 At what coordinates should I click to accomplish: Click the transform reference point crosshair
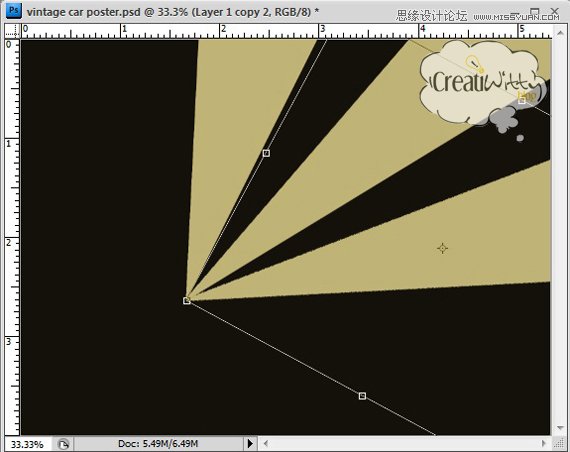(x=442, y=248)
